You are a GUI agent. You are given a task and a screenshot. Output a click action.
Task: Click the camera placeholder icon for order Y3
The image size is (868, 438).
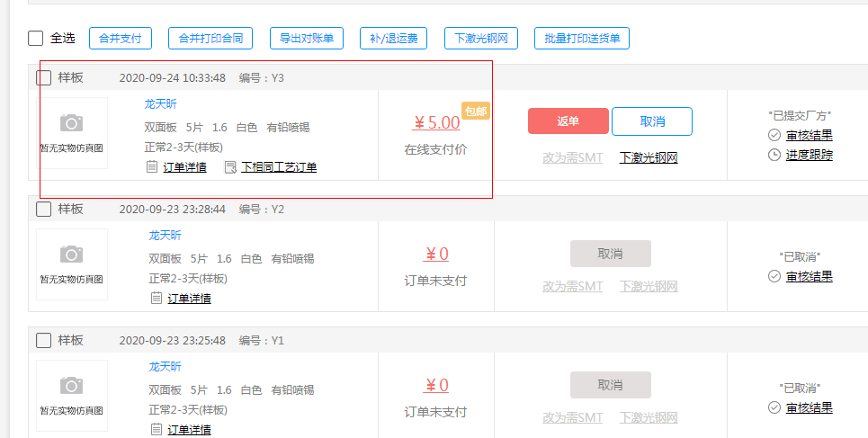point(71,122)
